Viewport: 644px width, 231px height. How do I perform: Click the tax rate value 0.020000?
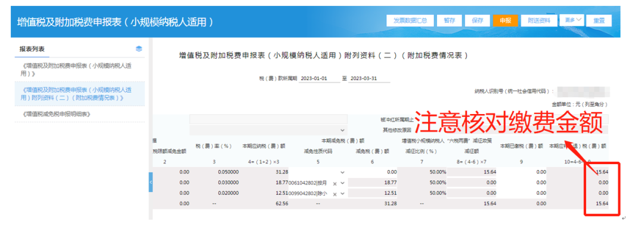(x=228, y=193)
